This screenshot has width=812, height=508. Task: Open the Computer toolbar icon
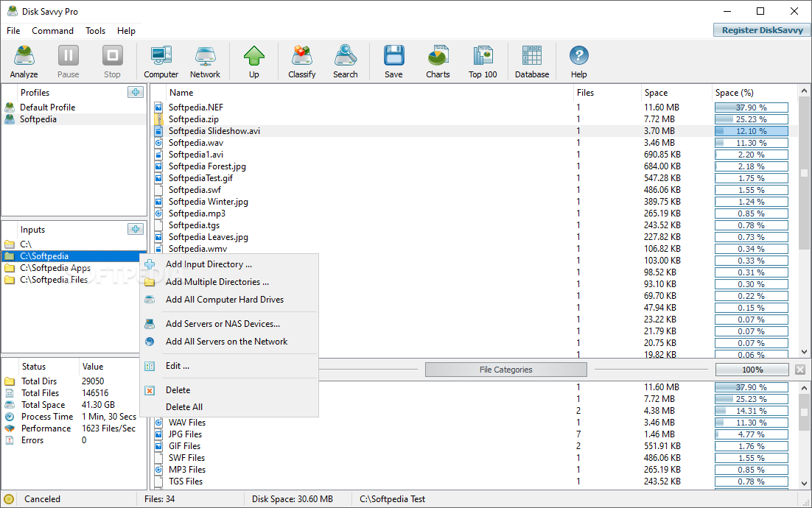click(x=161, y=61)
